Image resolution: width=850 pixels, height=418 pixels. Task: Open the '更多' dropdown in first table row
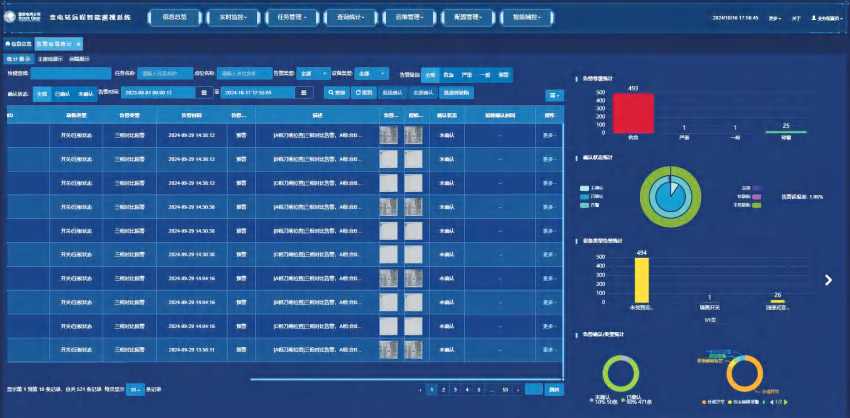[x=549, y=138]
